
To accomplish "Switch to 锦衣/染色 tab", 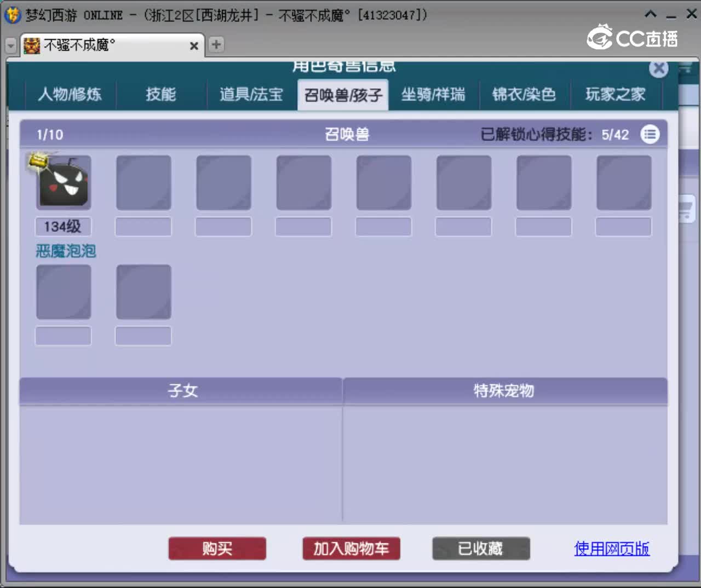I will tap(524, 94).
